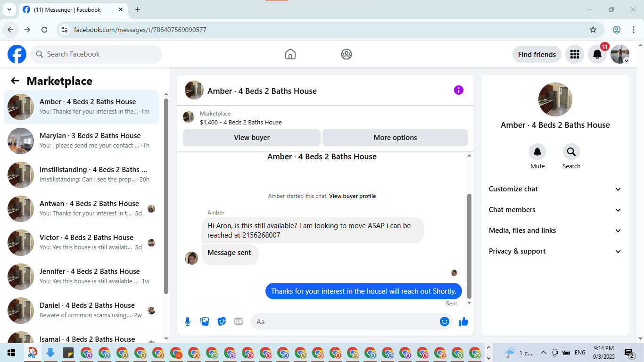Open the Friends/profile circle icon in top navigation

coord(347,54)
